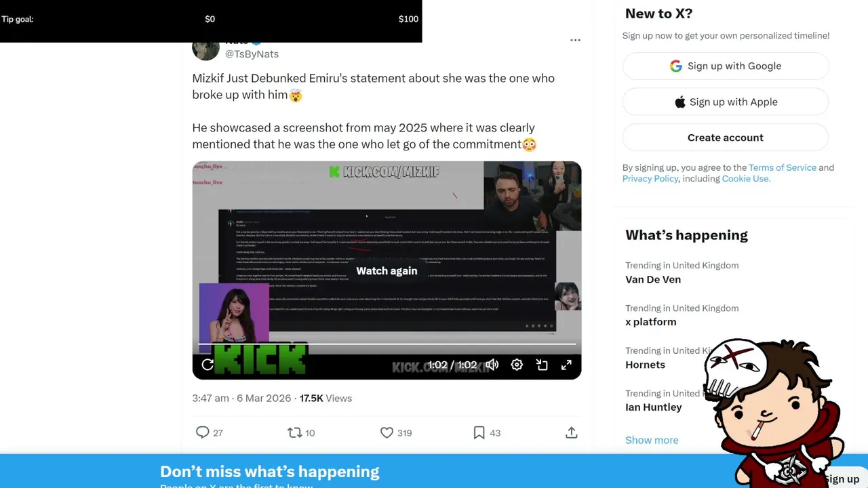
Task: Toggle picture-in-picture mode on the video
Action: tap(542, 365)
